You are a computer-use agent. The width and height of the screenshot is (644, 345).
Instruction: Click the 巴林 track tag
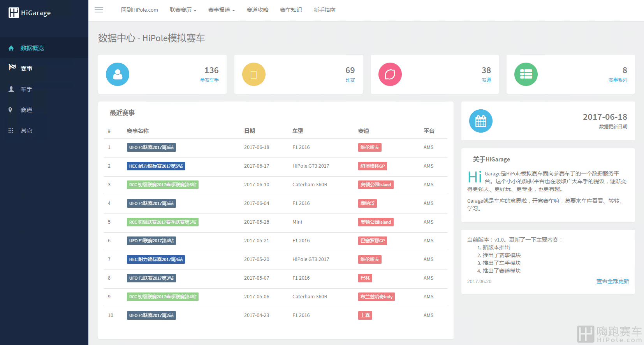pyautogui.click(x=365, y=278)
